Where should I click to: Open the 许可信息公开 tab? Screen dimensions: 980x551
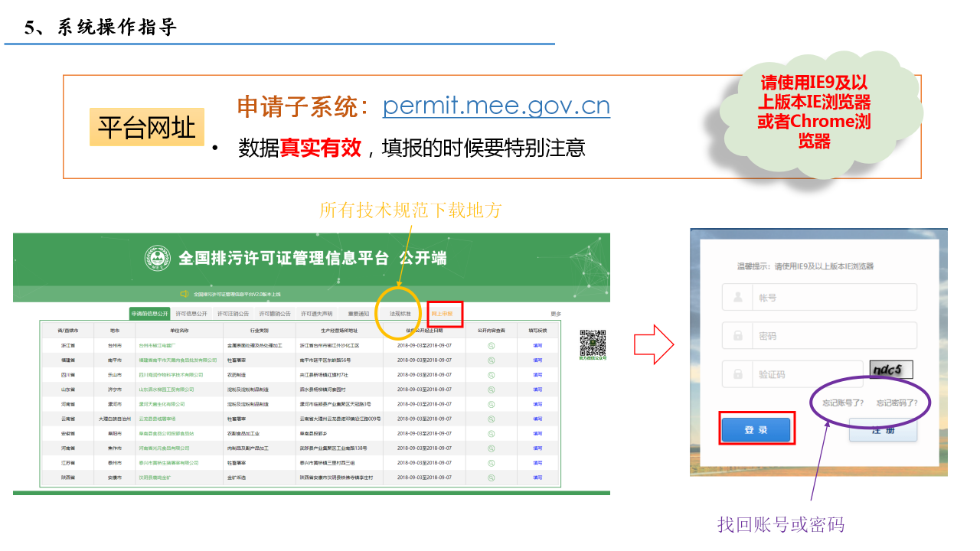point(191,314)
